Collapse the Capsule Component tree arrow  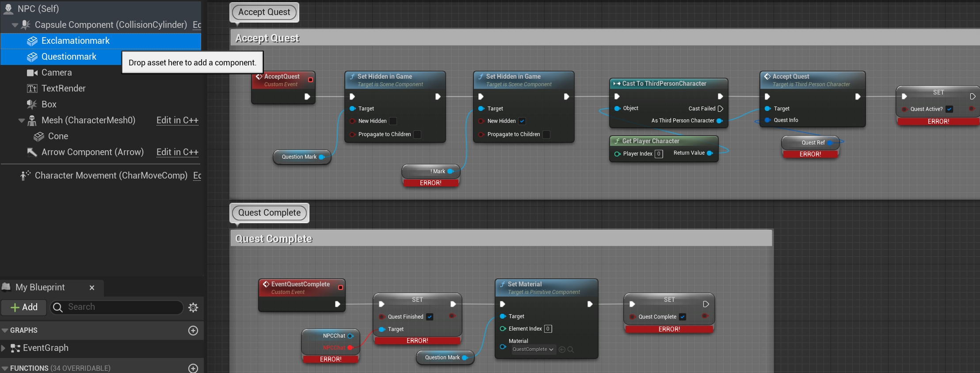click(x=15, y=25)
